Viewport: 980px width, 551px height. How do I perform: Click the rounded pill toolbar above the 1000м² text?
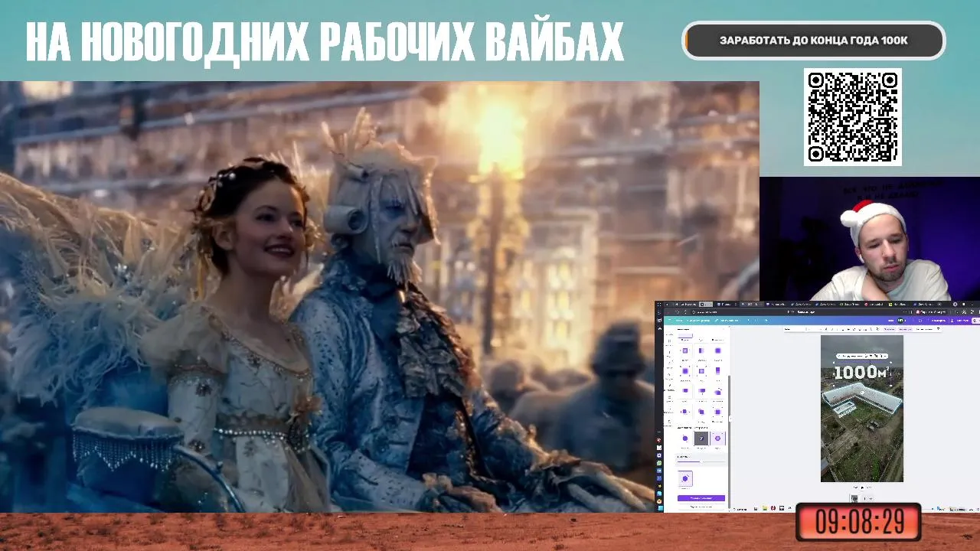pyautogui.click(x=862, y=357)
